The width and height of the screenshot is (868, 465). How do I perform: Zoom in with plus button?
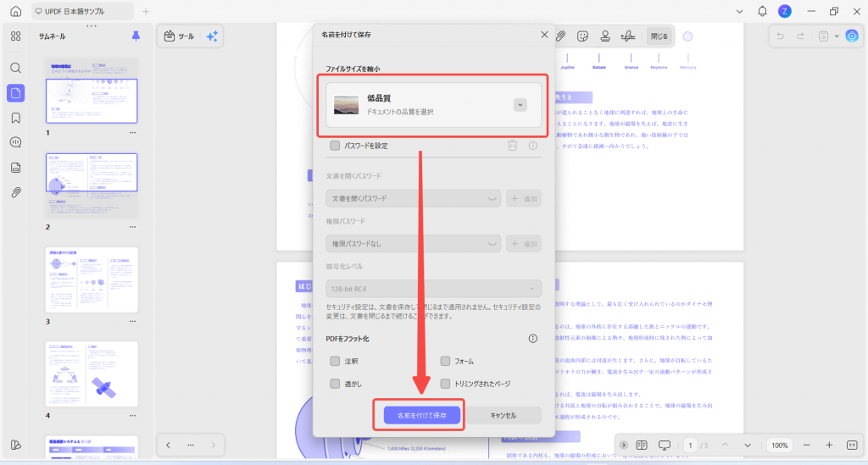pos(829,445)
